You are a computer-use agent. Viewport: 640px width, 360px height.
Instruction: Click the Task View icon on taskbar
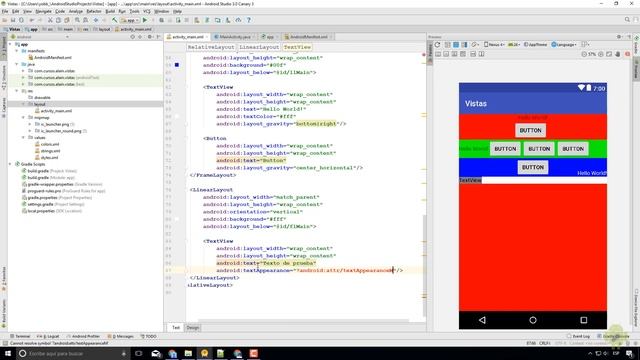point(139,353)
